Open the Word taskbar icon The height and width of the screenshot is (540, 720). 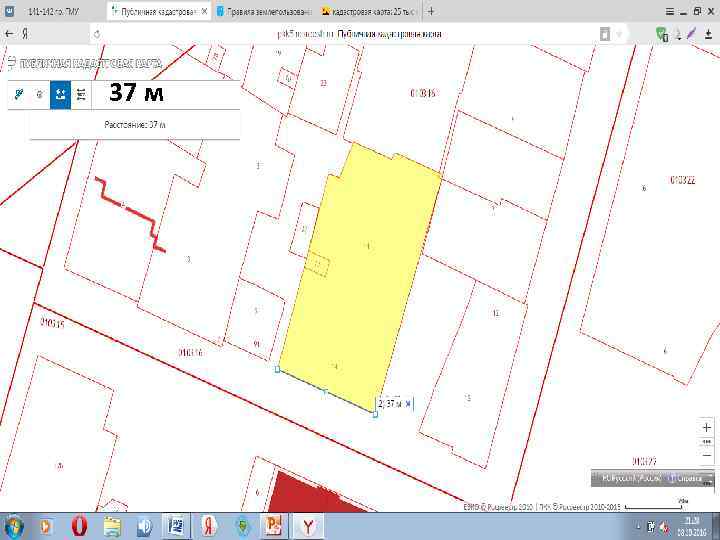176,527
